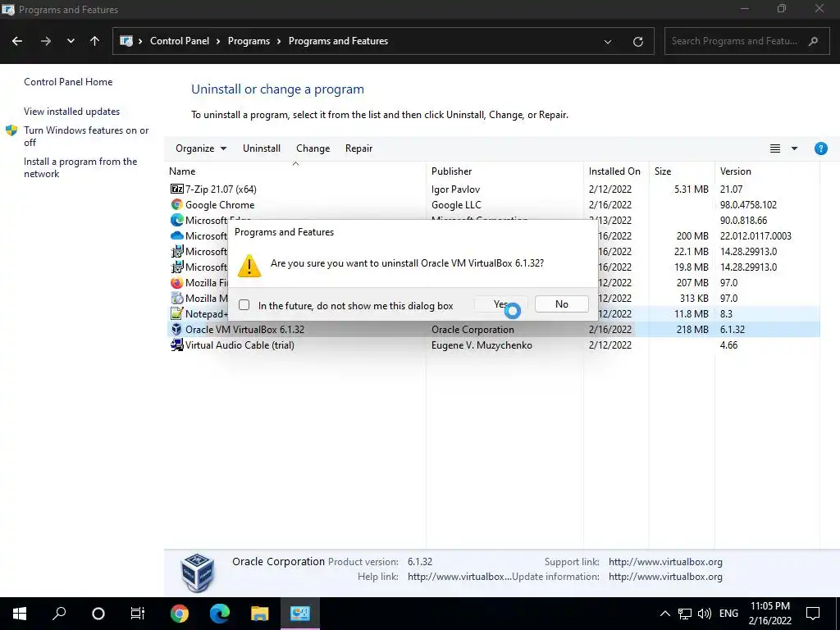Open Turn Windows features on or off

coord(85,136)
